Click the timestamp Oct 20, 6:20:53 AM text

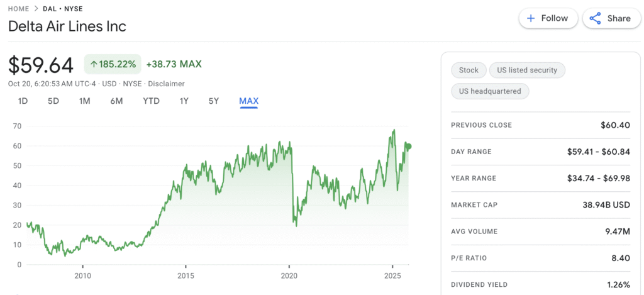pos(40,84)
